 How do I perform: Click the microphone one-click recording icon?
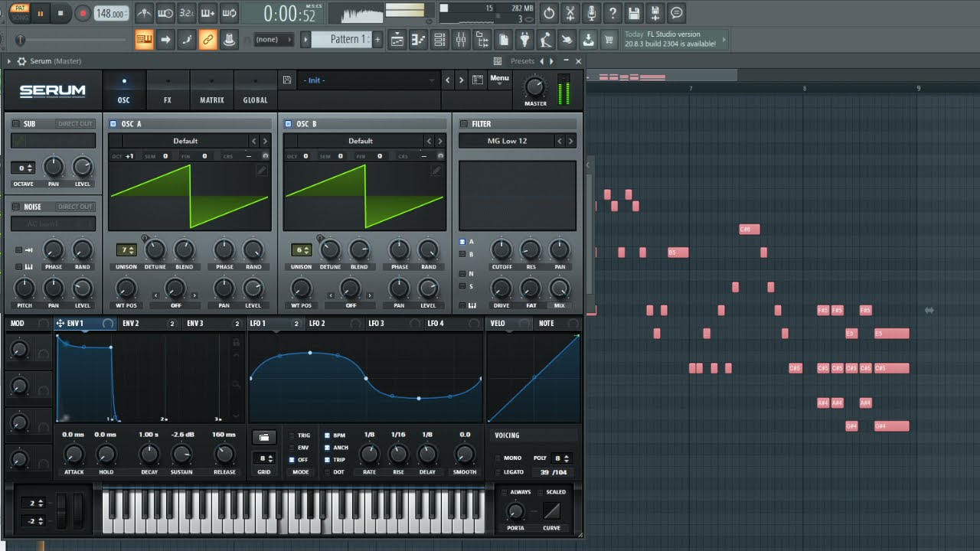click(x=591, y=13)
